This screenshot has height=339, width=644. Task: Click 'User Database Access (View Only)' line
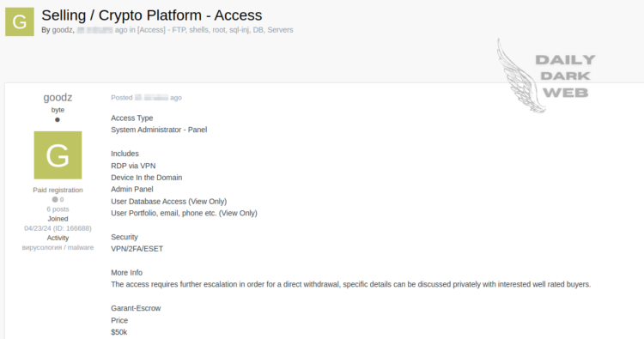tap(169, 202)
